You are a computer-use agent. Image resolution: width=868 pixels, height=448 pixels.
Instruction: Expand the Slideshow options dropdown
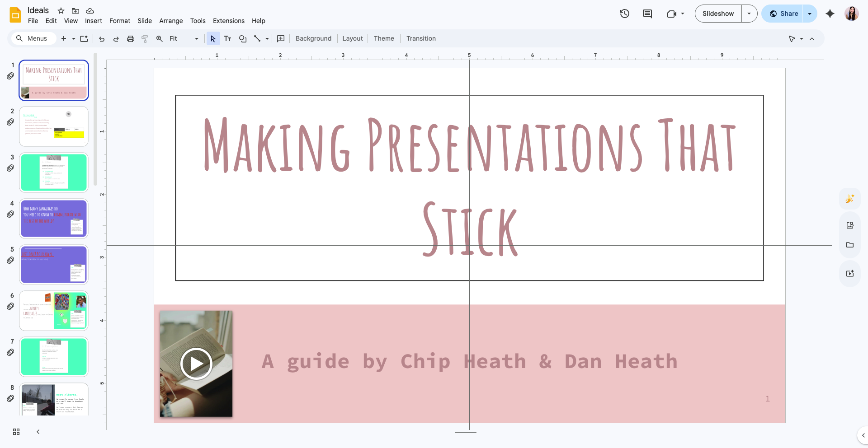click(749, 14)
